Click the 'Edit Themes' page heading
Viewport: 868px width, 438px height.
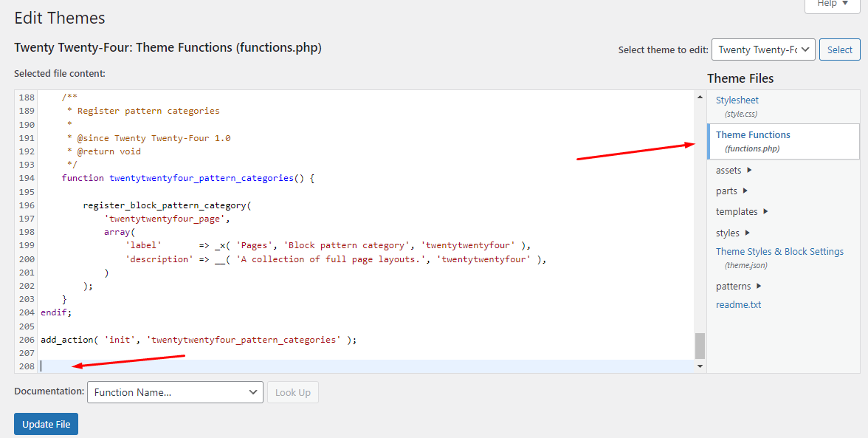coord(60,18)
